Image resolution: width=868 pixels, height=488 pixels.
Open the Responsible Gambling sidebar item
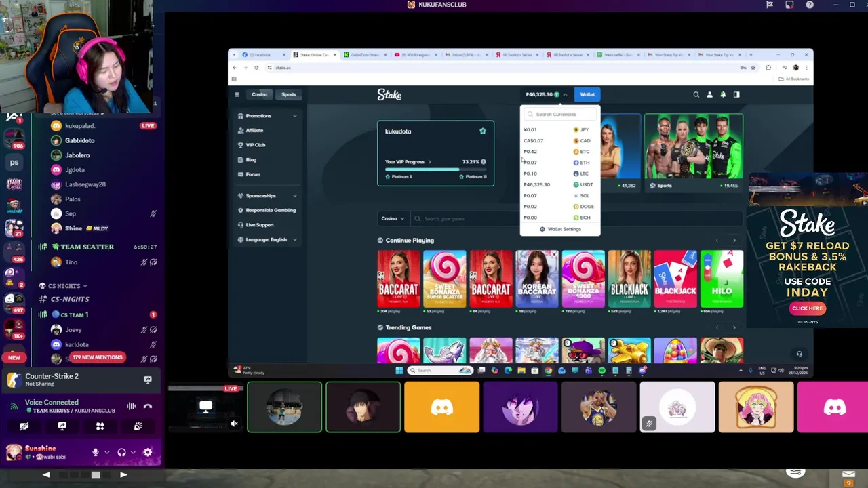pos(270,211)
